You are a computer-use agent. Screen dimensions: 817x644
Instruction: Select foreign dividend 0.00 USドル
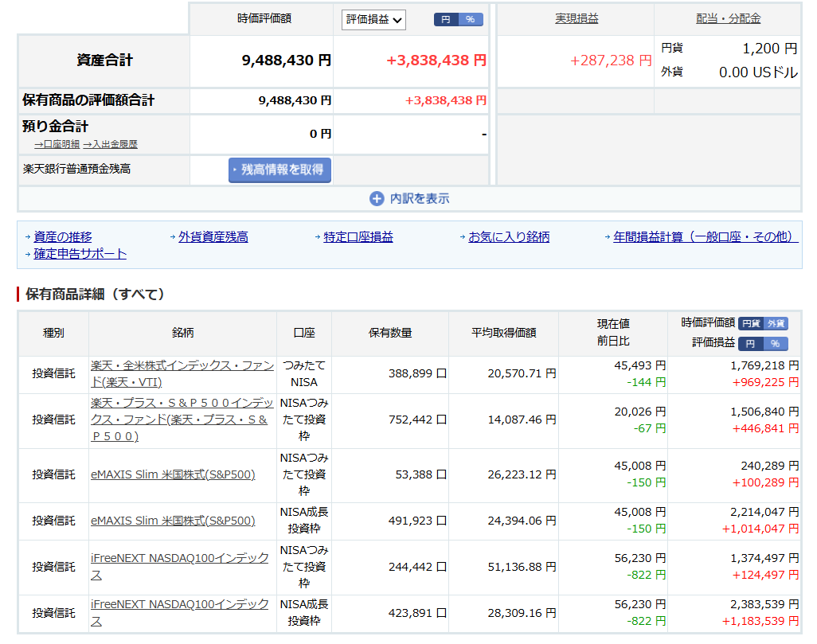pyautogui.click(x=758, y=72)
